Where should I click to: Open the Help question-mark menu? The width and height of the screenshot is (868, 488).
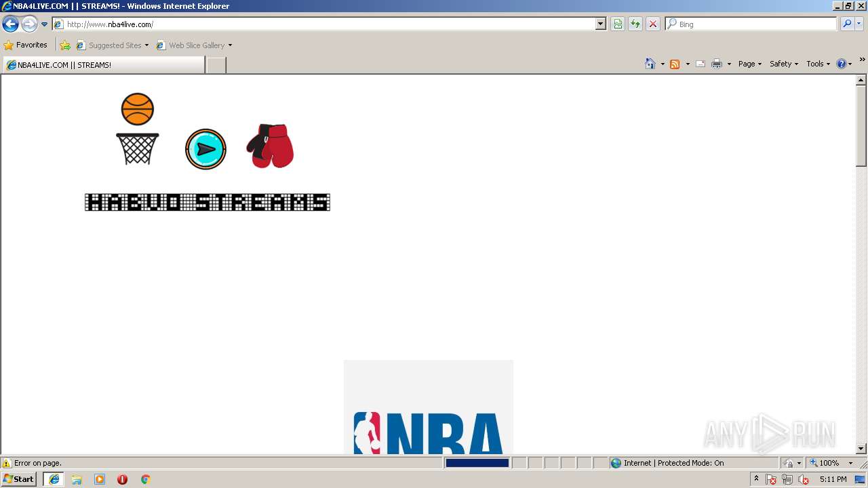[844, 64]
